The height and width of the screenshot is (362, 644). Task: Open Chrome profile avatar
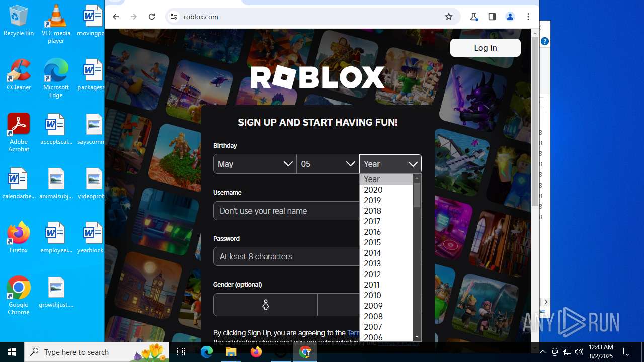point(510,17)
